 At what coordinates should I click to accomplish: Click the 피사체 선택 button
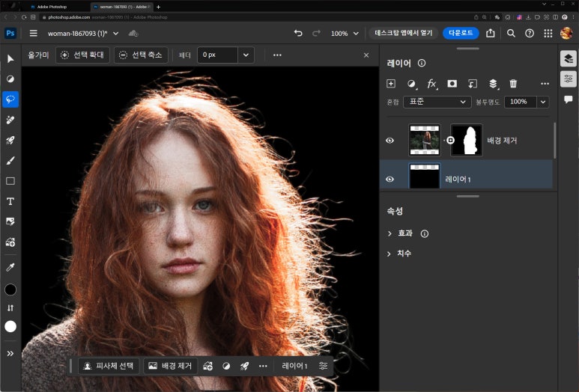pos(109,366)
